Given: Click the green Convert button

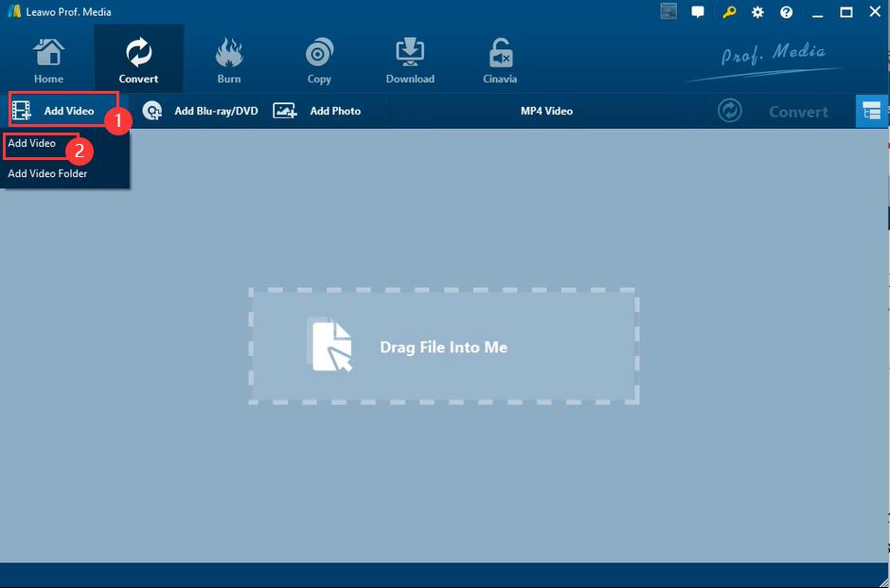Looking at the screenshot, I should (x=773, y=111).
